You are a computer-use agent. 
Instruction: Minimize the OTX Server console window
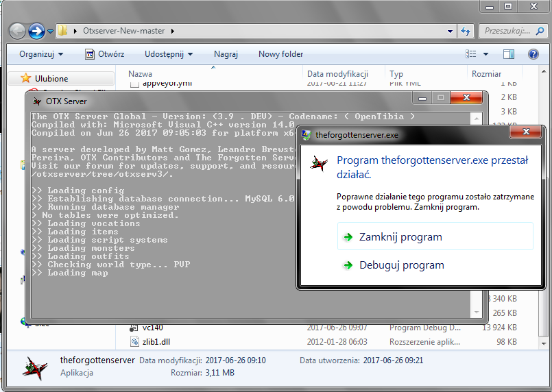(x=422, y=98)
